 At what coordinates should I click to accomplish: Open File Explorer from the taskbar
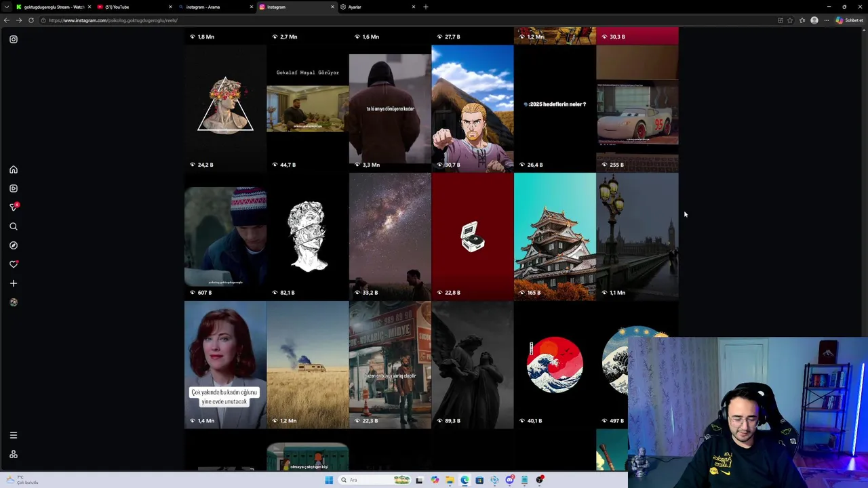click(450, 480)
